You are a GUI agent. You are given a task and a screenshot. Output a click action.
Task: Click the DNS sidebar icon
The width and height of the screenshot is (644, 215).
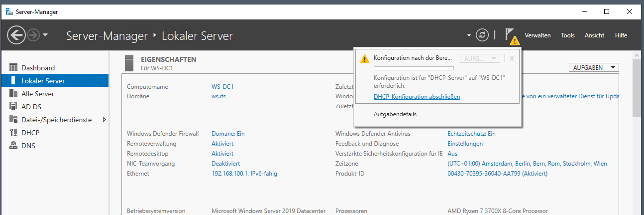pyautogui.click(x=13, y=145)
